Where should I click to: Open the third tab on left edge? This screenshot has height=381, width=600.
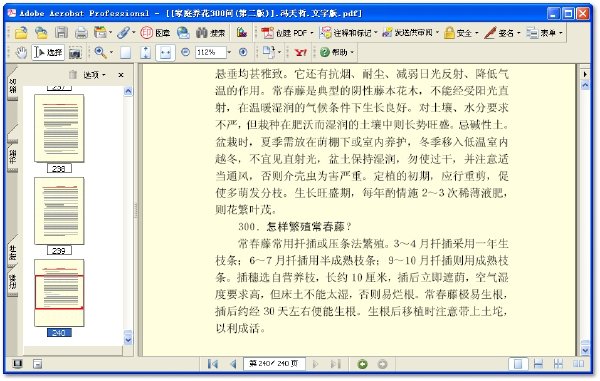coord(13,251)
